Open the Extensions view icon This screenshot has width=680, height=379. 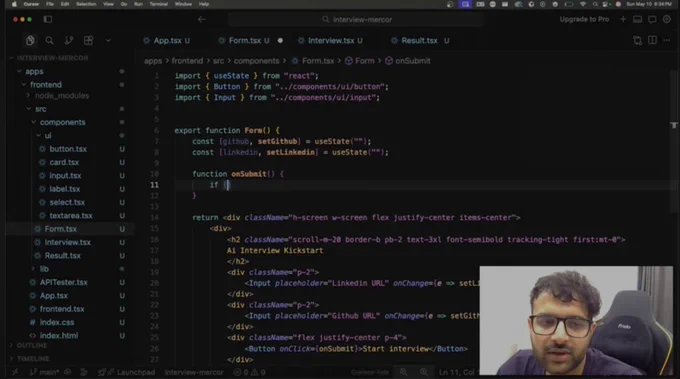pos(88,40)
